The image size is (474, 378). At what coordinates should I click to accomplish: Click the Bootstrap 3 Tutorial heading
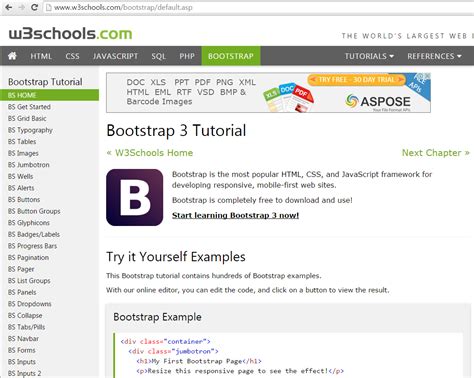pos(176,130)
